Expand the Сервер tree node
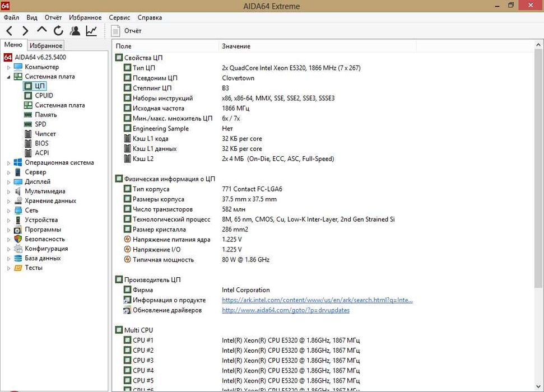Viewport: 544px width, 392px height. (8, 172)
